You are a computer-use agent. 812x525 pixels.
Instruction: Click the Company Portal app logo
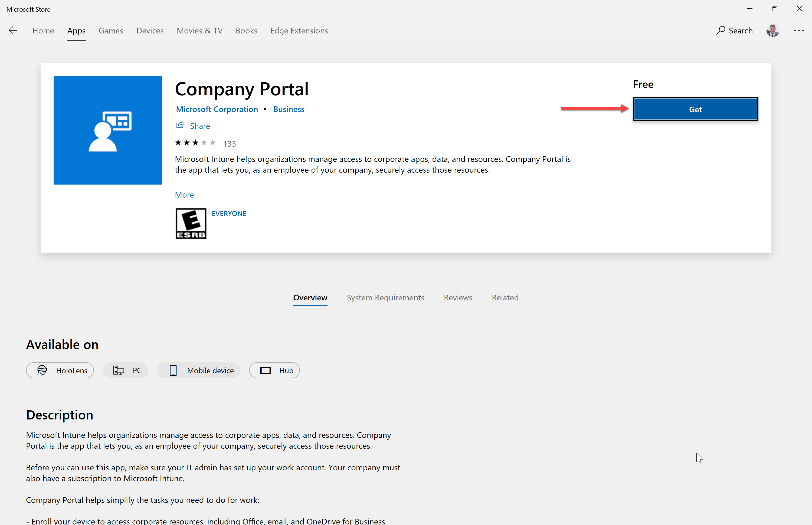point(108,130)
